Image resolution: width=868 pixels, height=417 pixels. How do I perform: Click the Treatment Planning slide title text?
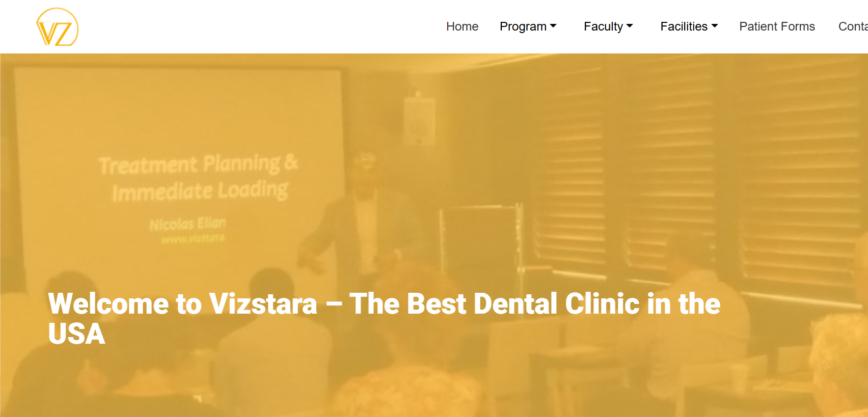point(198,163)
